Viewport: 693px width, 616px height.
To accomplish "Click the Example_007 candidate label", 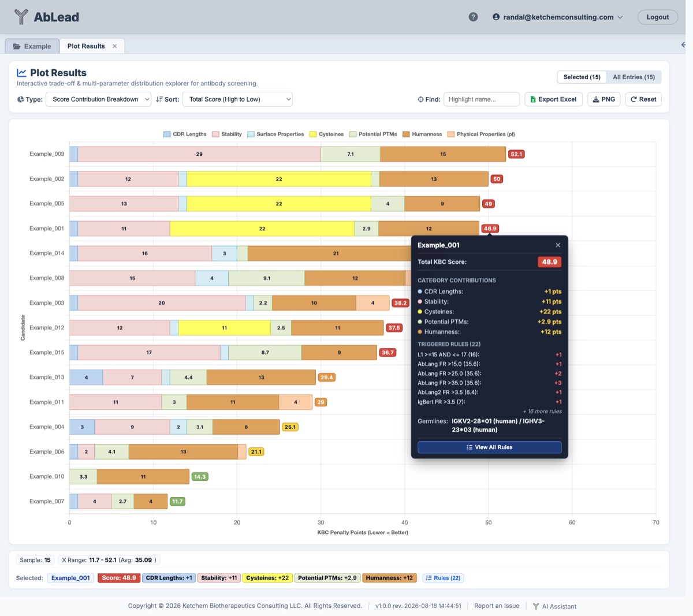I will pos(47,502).
